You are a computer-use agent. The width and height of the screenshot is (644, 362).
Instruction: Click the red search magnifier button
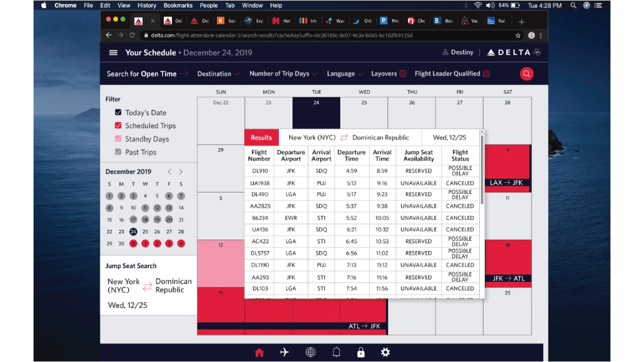(526, 74)
